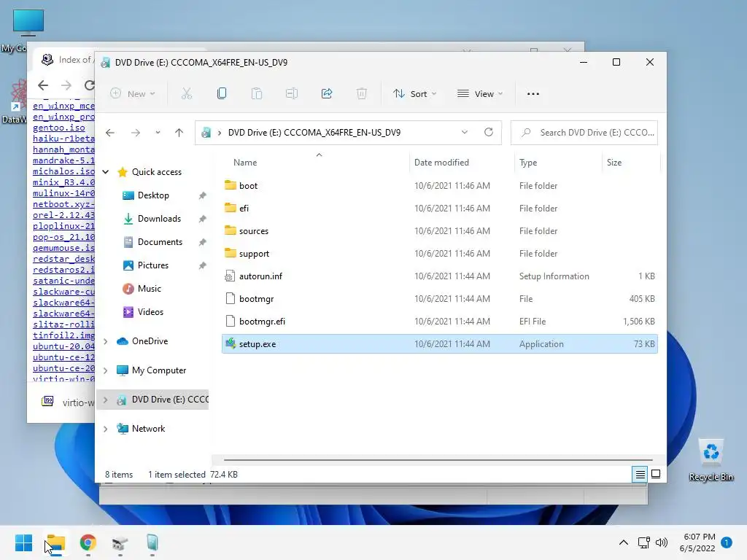This screenshot has height=560, width=747.
Task: Click the Copy icon in toolbar
Action: [222, 94]
